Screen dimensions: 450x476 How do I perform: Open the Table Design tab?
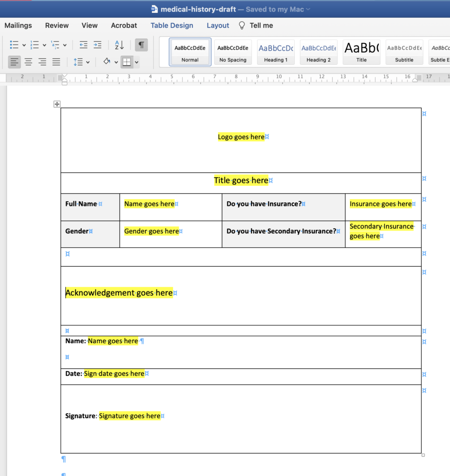click(172, 26)
